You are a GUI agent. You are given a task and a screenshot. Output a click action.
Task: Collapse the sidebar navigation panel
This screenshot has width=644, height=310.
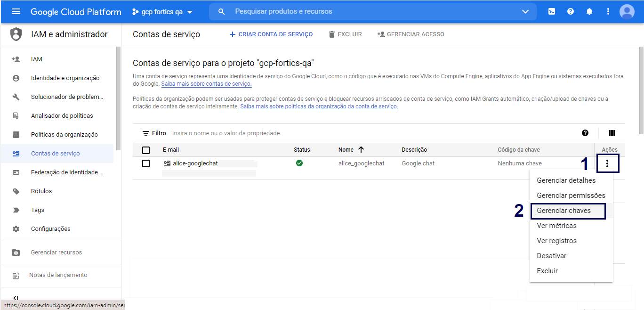16,298
